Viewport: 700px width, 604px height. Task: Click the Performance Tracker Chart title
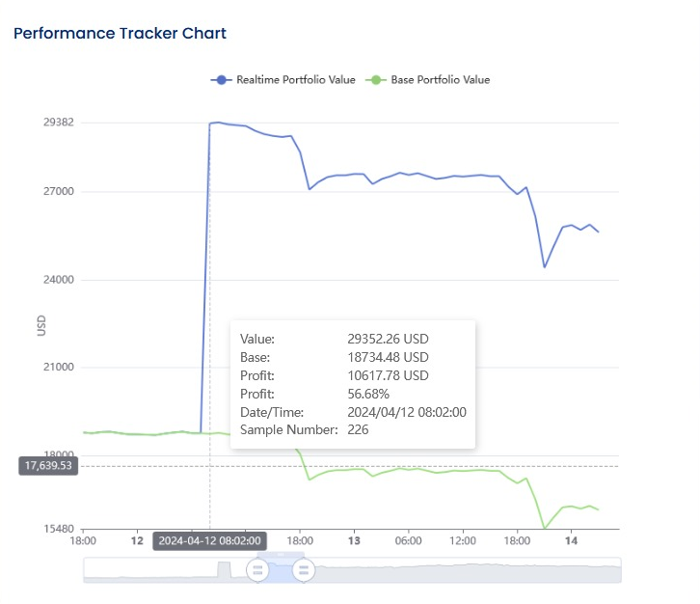pos(120,34)
